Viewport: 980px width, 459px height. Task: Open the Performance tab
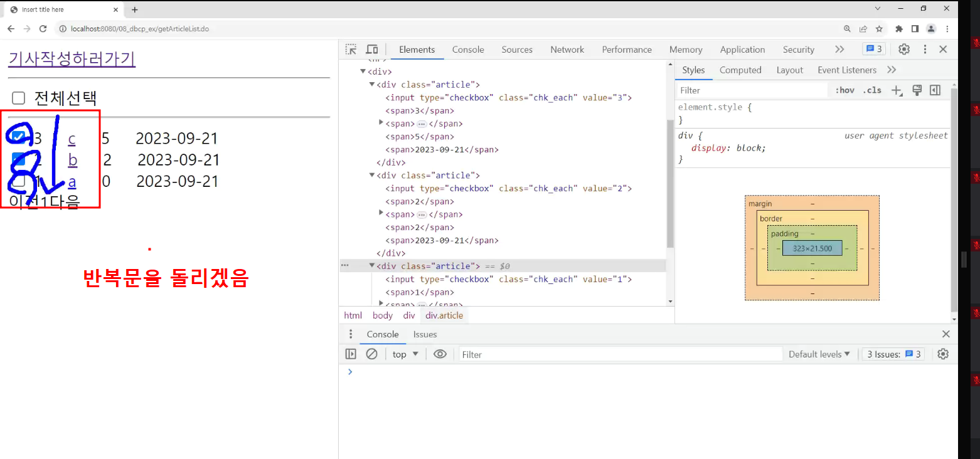627,50
